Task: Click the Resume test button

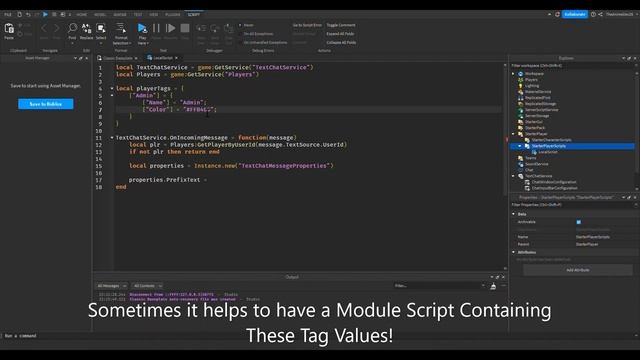Action: tap(170, 28)
